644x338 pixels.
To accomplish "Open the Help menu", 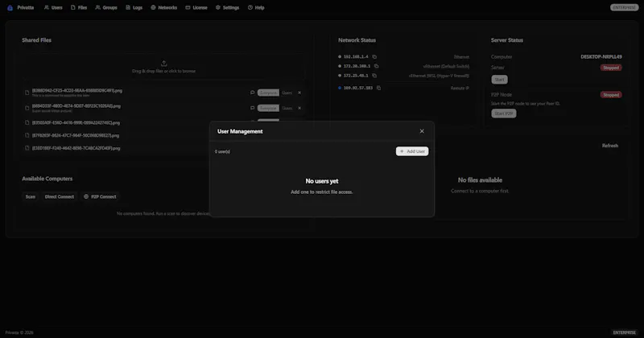I will click(256, 7).
